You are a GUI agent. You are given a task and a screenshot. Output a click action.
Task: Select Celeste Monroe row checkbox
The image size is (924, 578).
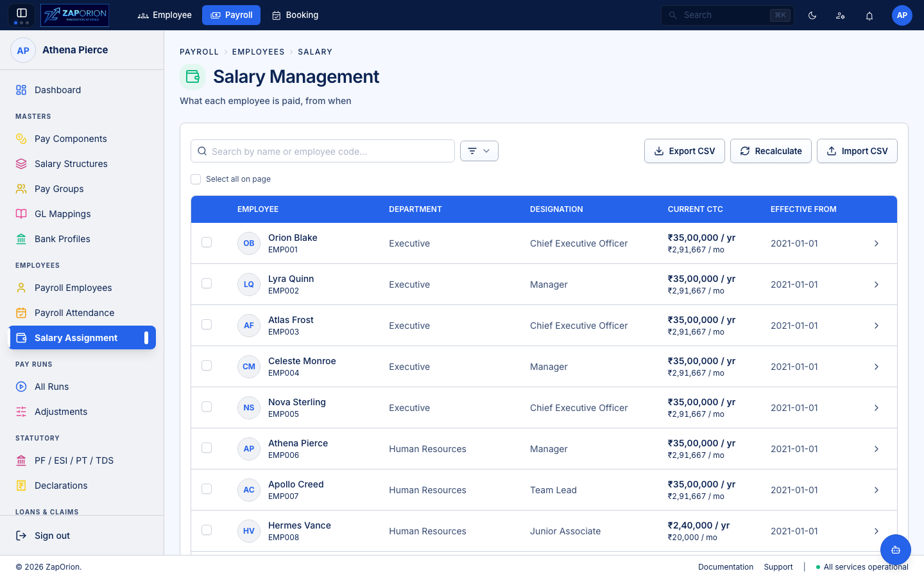pos(207,365)
